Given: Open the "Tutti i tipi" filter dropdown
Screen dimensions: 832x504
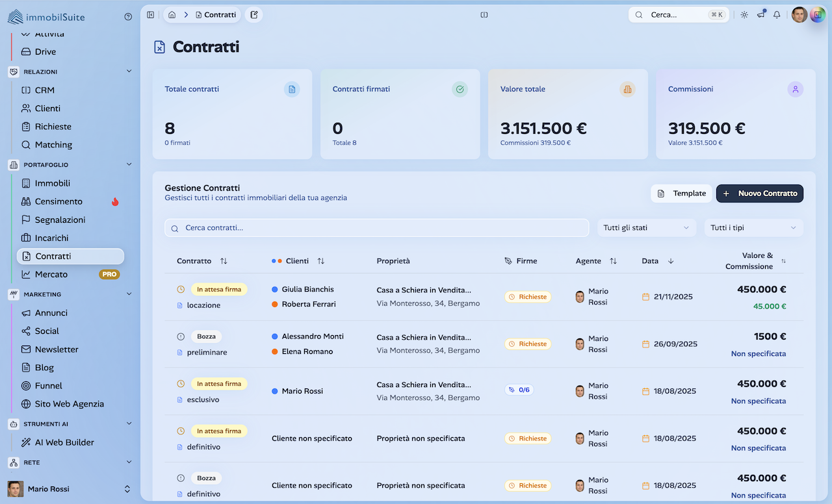Looking at the screenshot, I should tap(753, 228).
